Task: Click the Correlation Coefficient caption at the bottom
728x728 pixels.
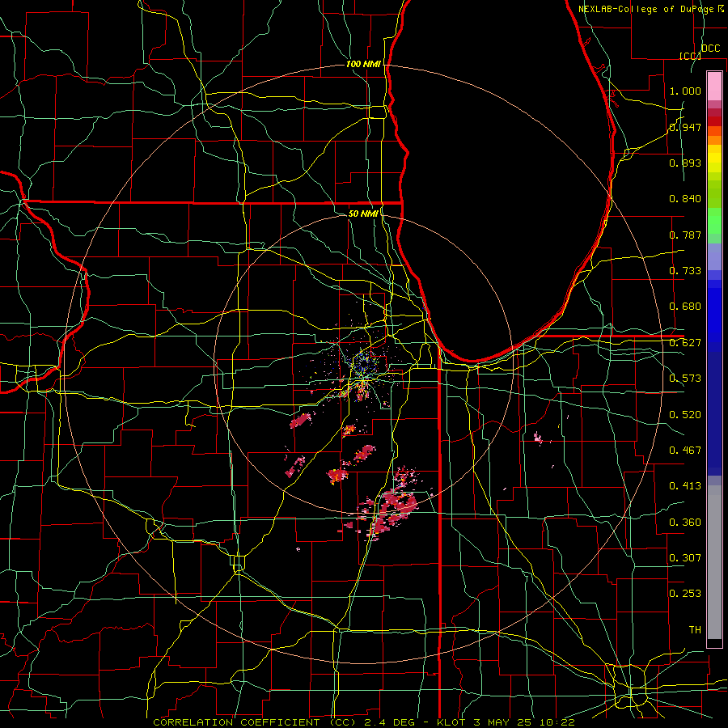Action: [x=363, y=722]
